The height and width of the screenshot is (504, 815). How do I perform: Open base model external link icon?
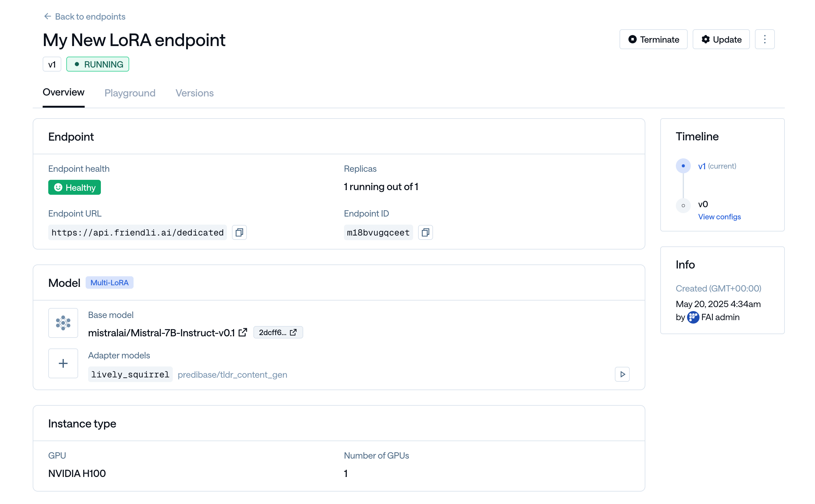click(243, 332)
